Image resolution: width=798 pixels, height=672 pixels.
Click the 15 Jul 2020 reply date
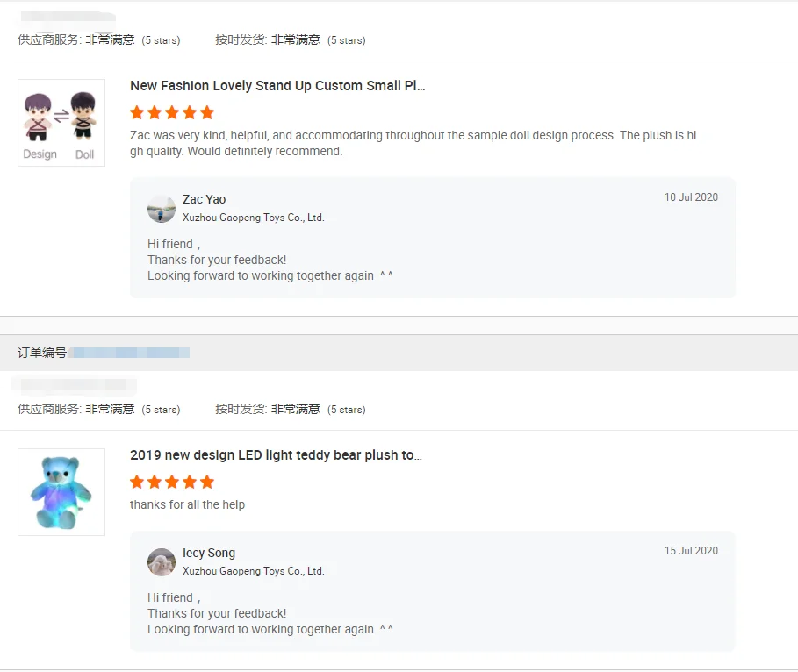point(691,551)
